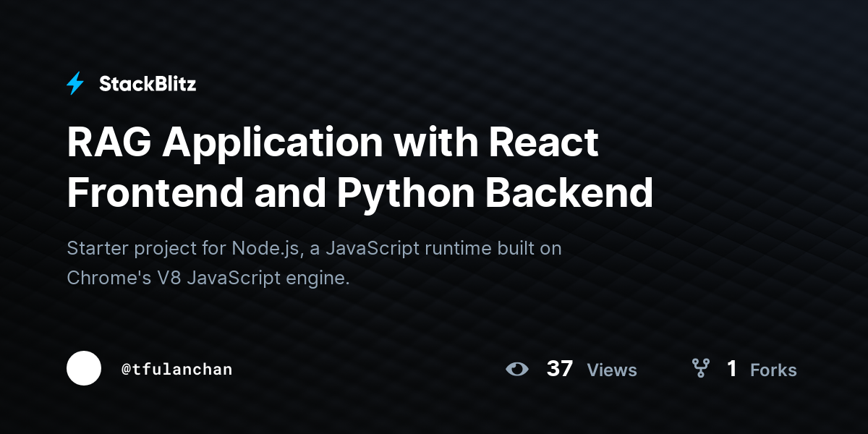Click the StackBlitz lightning bolt logo
Viewport: 868px width, 434px height.
pyautogui.click(x=75, y=84)
